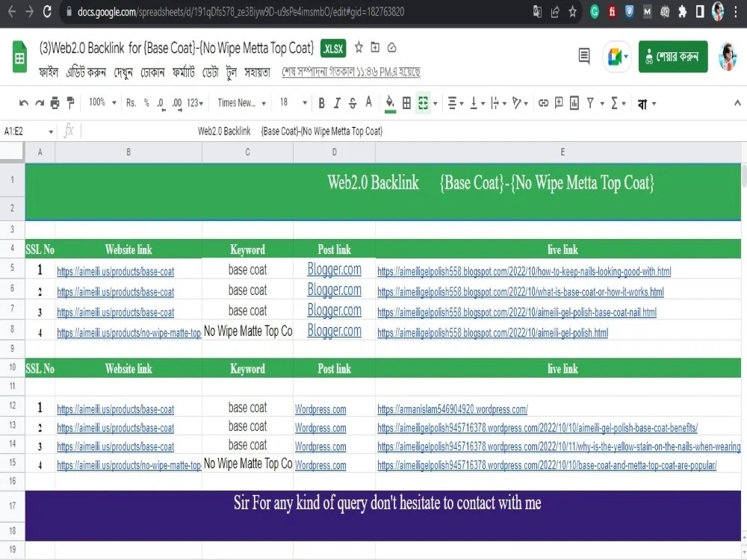This screenshot has width=747, height=560.
Task: Open the fill color picker
Action: 390,104
